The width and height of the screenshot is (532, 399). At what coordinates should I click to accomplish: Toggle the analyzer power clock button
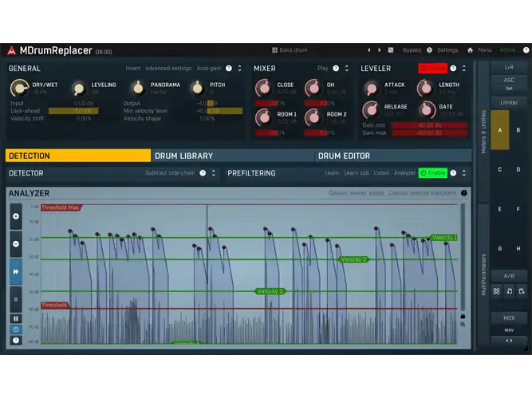point(16,330)
